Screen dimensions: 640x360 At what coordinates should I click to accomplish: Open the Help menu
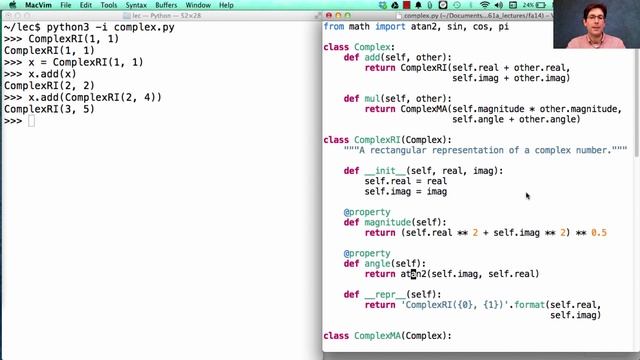click(x=226, y=5)
